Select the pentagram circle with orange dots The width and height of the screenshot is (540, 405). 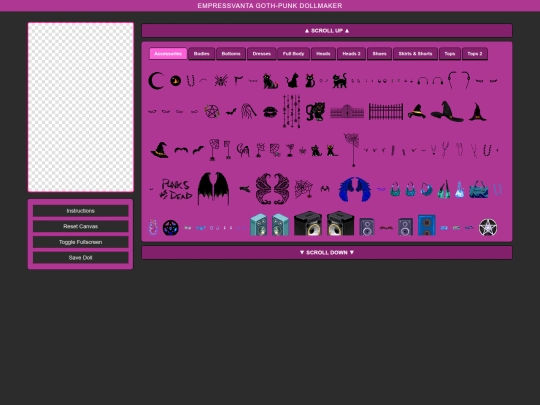click(212, 111)
